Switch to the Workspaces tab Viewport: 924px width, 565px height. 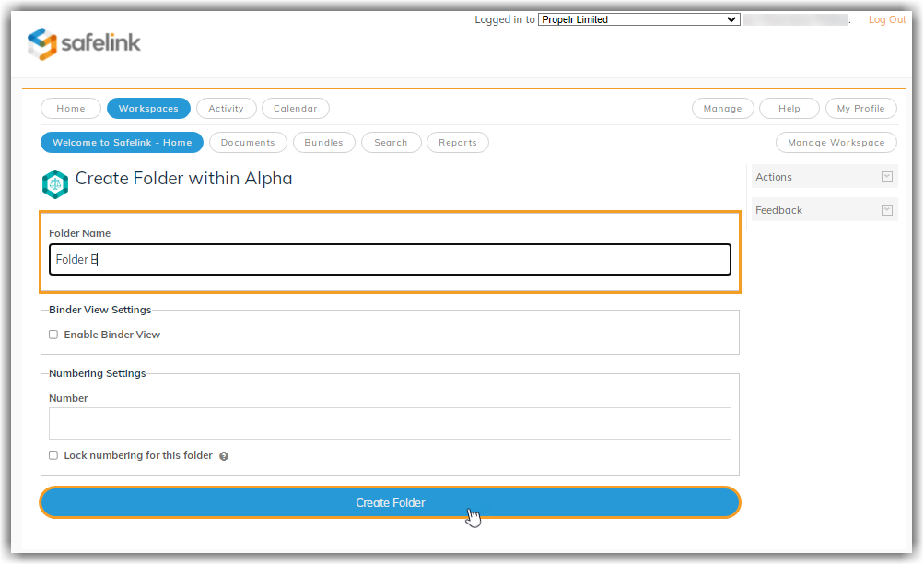[x=148, y=108]
